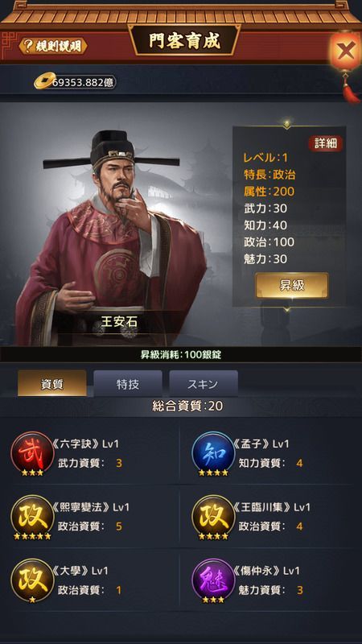Viewport: 362px width, 644px height.
Task: Click the 昇級 level-up button
Action: [x=292, y=286]
